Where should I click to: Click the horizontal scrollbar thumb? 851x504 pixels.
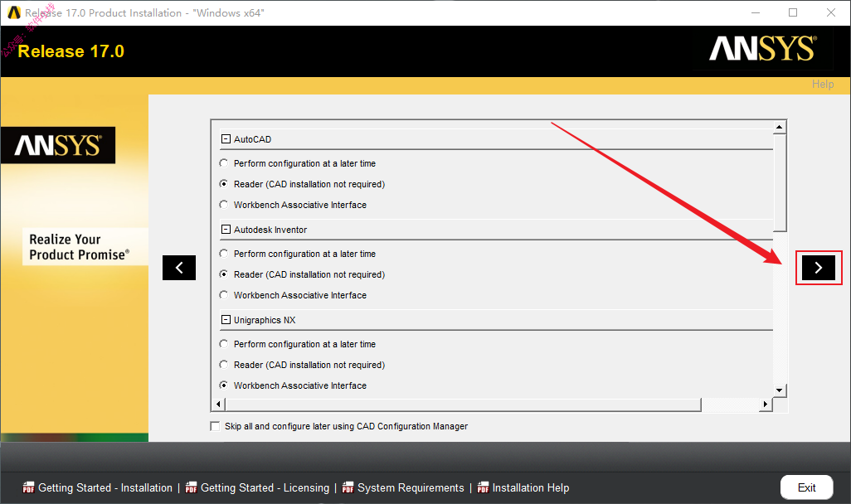[463, 405]
